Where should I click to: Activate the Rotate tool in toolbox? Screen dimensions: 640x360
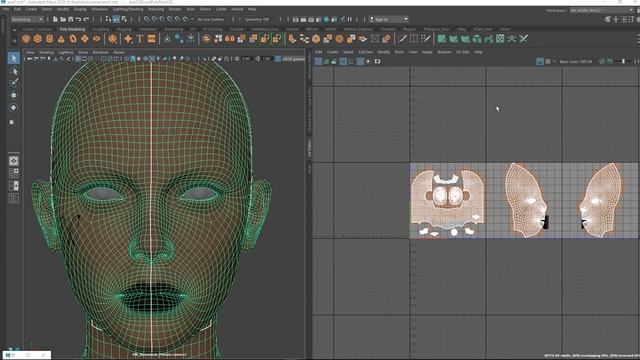coord(13,108)
